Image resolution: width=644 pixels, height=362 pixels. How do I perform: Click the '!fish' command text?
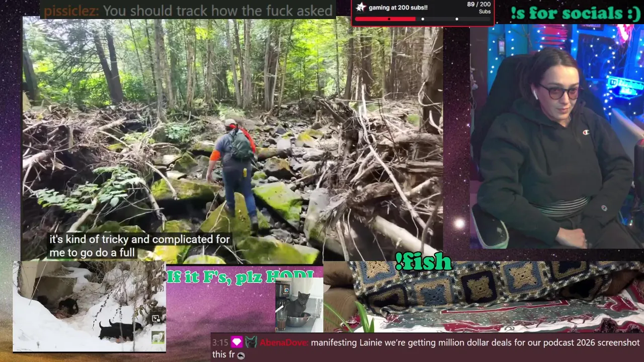[423, 262]
